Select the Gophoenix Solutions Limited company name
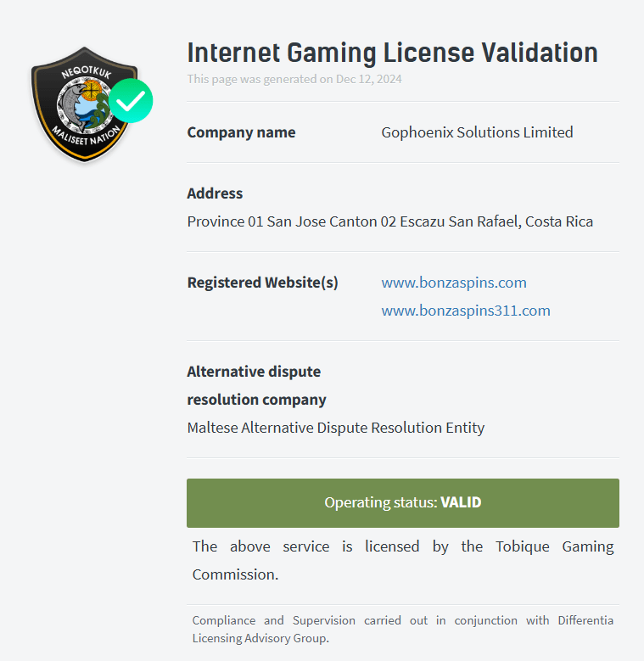This screenshot has height=661, width=644. pos(477,132)
